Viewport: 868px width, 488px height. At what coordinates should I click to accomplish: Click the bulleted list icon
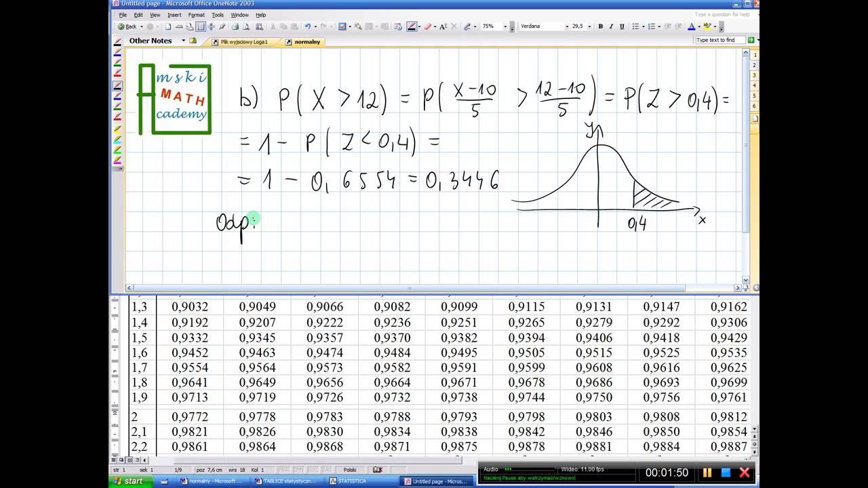coord(635,26)
